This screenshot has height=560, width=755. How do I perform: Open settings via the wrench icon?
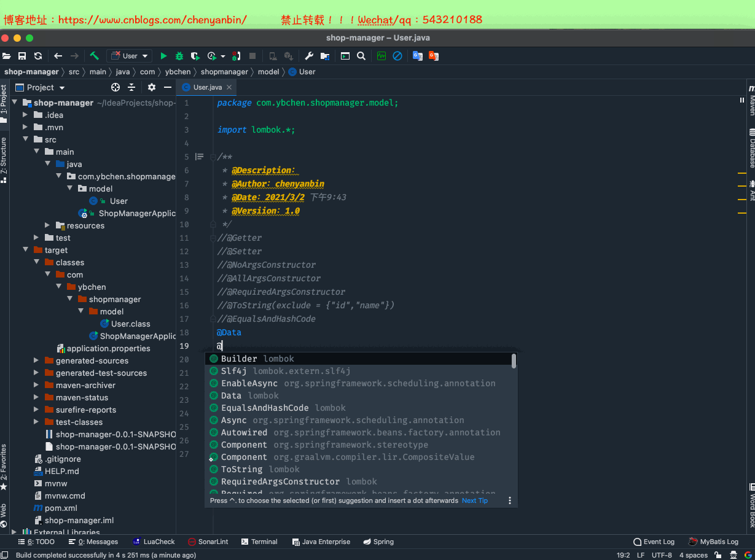point(309,56)
